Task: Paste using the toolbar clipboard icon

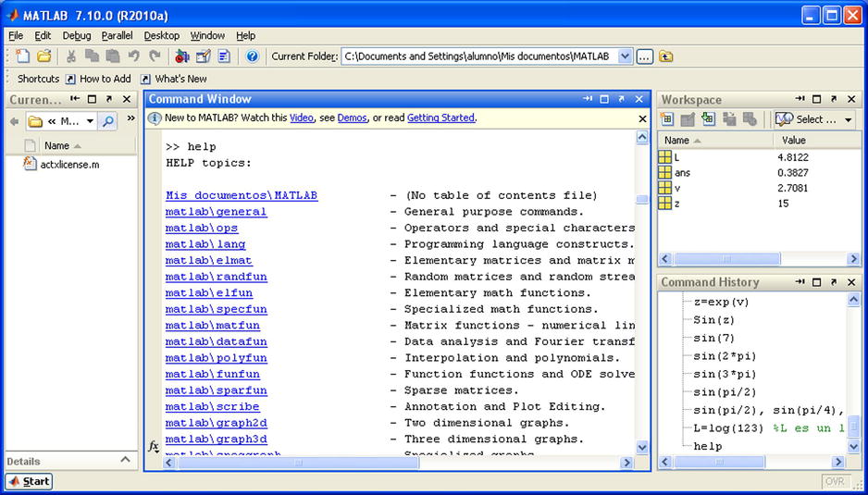Action: click(x=113, y=56)
